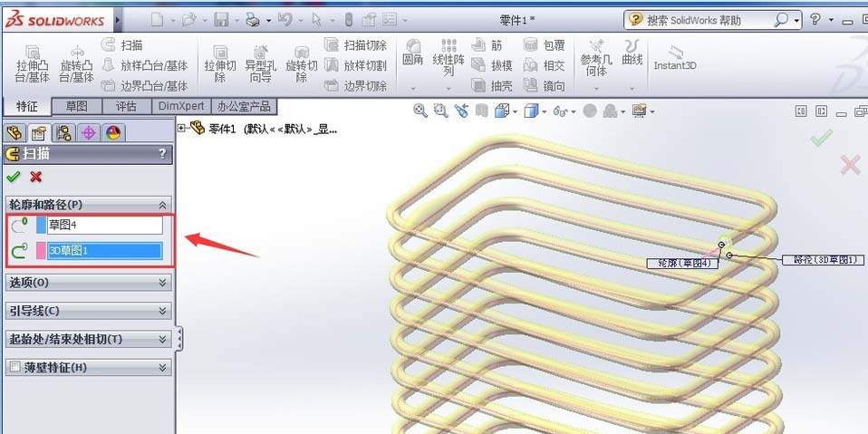Click the Linear Pattern (线性阵列) tool
The height and width of the screenshot is (434, 868).
448,57
